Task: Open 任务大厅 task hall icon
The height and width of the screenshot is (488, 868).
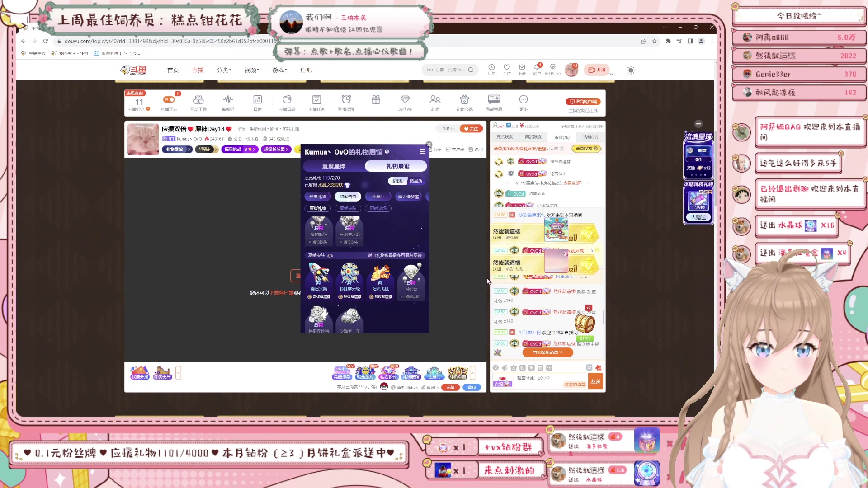Action: 162,373
